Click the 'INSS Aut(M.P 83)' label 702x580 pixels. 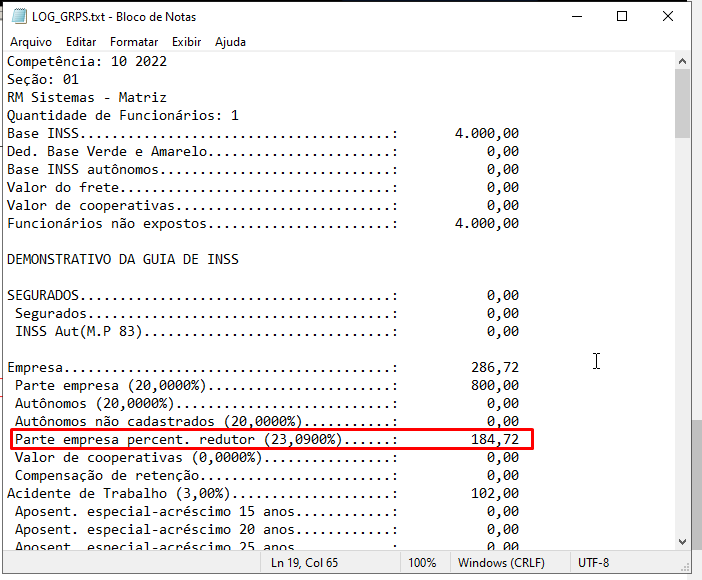78,331
